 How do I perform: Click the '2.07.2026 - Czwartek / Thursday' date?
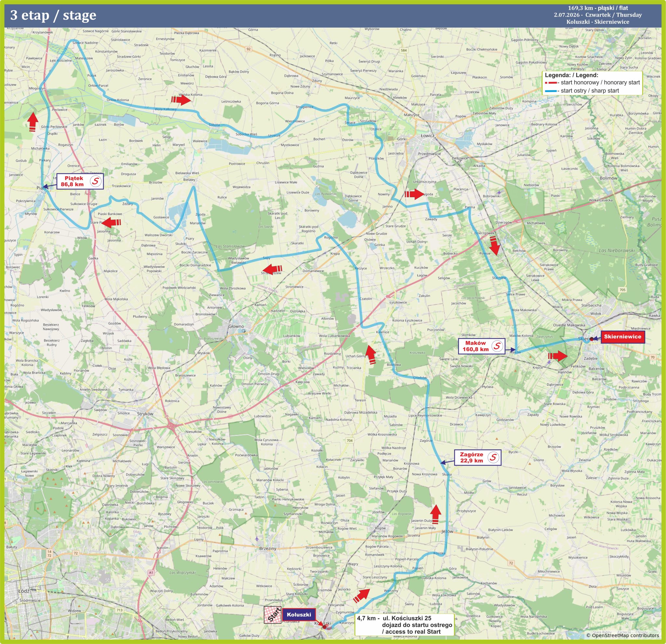click(598, 15)
